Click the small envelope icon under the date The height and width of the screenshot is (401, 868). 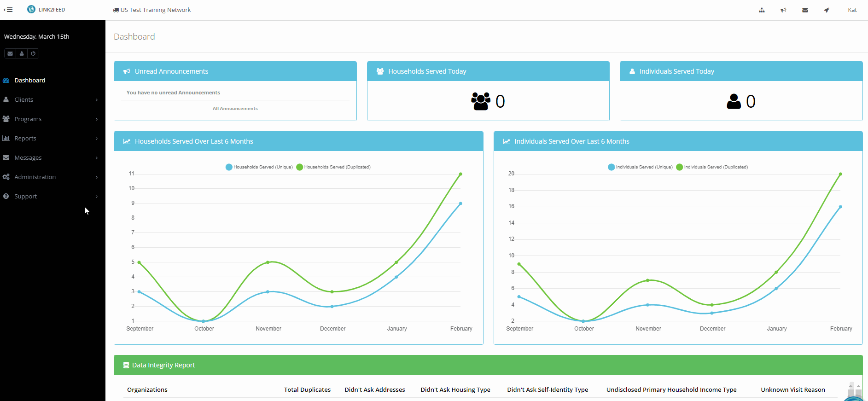[x=10, y=53]
